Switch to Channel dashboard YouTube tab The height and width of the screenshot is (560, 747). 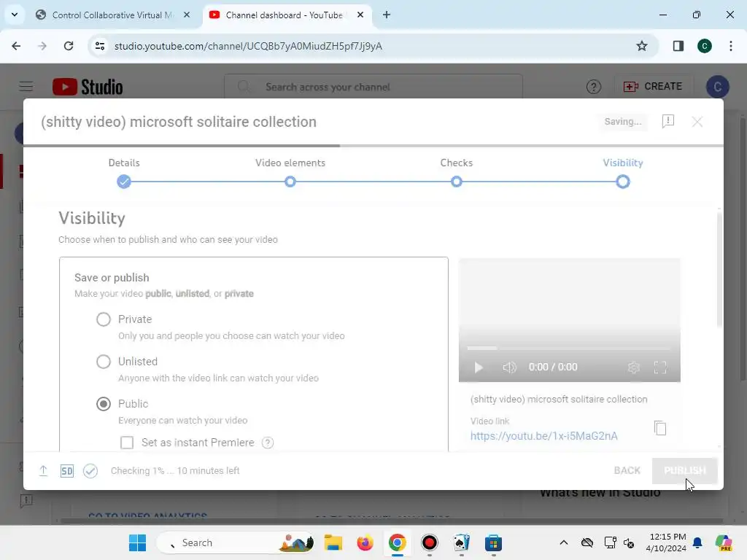tap(284, 15)
